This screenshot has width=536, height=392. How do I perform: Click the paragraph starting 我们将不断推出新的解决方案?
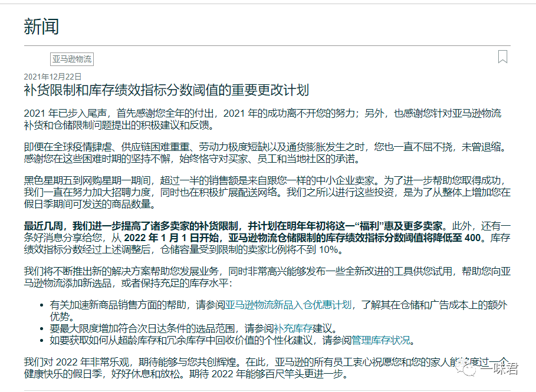coord(267,277)
